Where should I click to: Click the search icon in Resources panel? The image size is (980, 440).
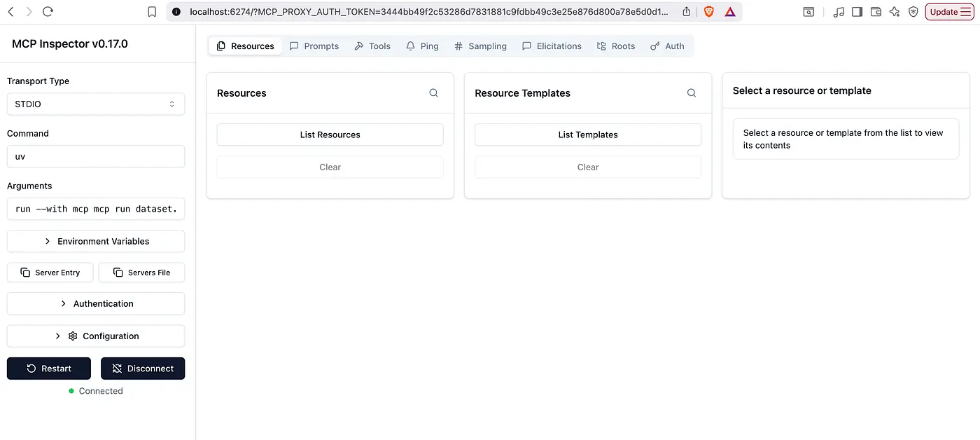coord(433,93)
